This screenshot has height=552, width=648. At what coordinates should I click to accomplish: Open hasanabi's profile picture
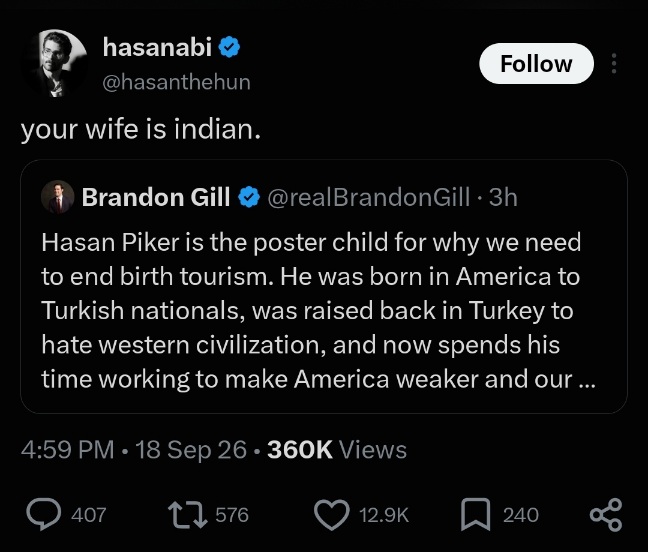coord(55,63)
